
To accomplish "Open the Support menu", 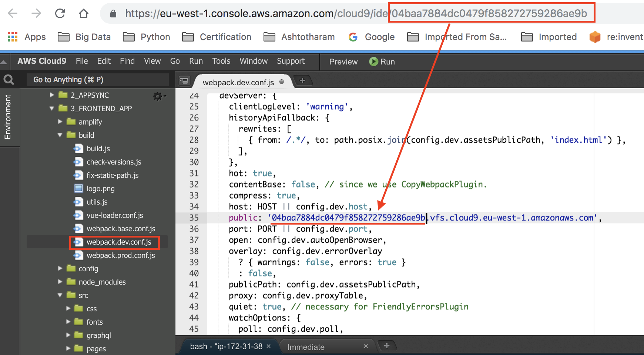I will tap(291, 61).
